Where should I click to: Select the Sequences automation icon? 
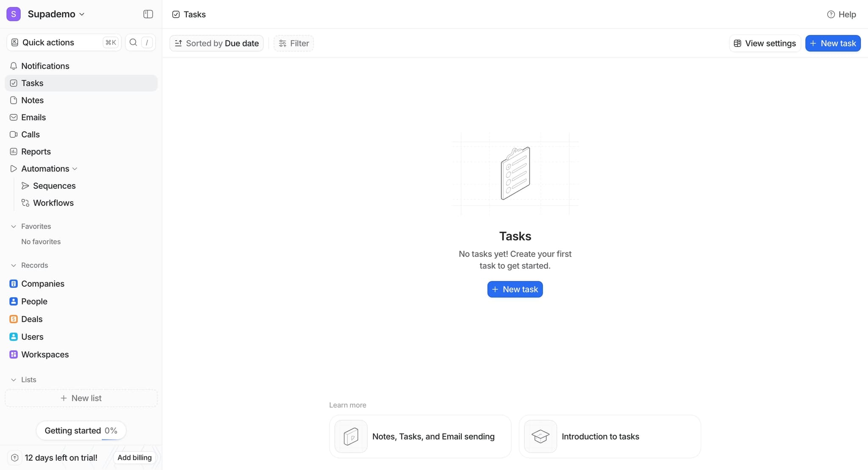tap(25, 185)
